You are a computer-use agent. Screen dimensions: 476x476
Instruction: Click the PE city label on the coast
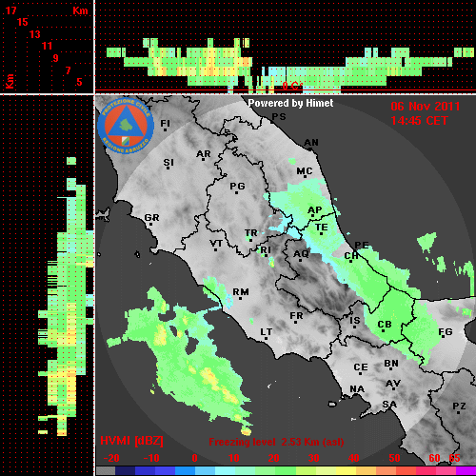click(x=362, y=245)
